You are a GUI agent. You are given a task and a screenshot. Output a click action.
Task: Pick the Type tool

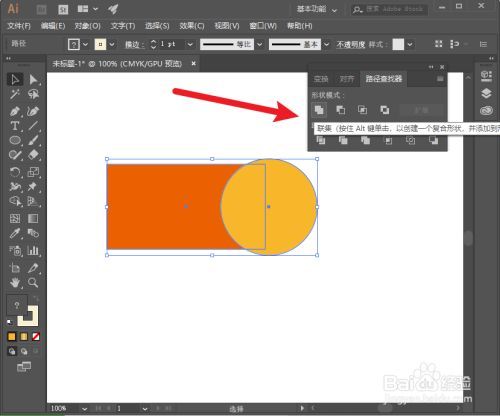point(15,126)
